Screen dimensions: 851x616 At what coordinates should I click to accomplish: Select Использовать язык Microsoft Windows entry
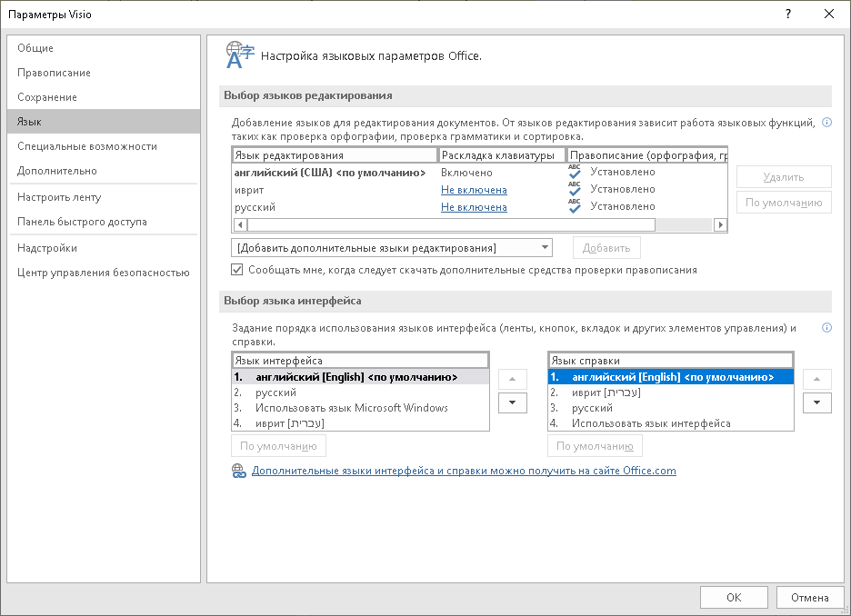point(360,408)
